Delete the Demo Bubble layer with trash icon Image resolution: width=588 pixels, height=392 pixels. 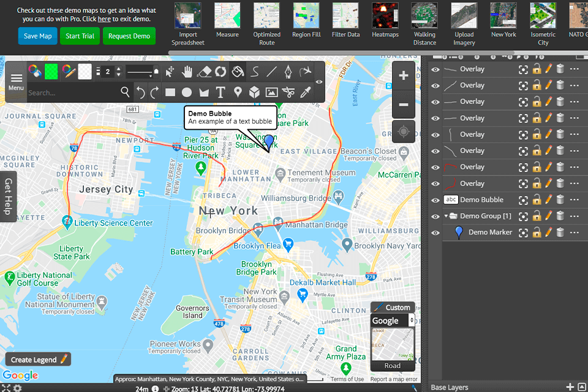pos(560,200)
